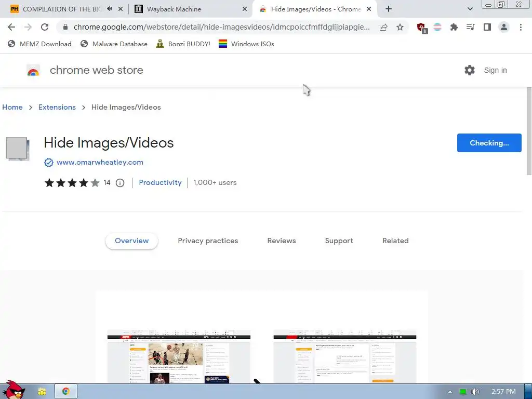Click the page vertical scrollbar

[529, 131]
